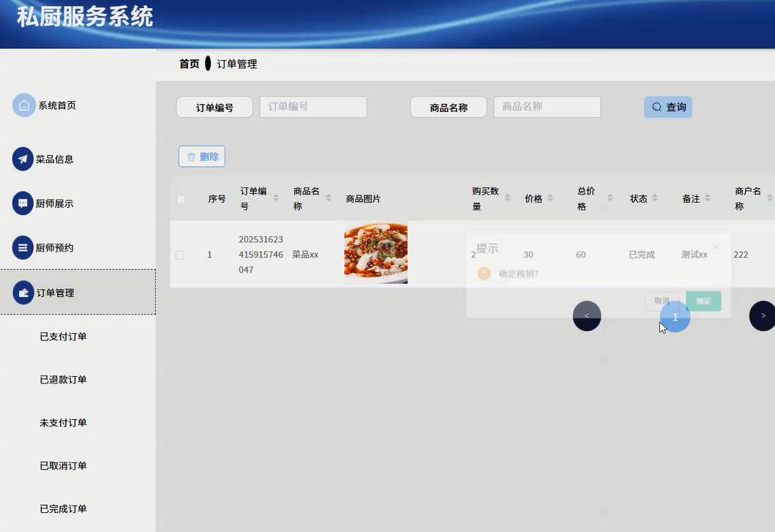The image size is (775, 532).
Task: Click the 测试xx remark cell
Action: click(x=694, y=255)
